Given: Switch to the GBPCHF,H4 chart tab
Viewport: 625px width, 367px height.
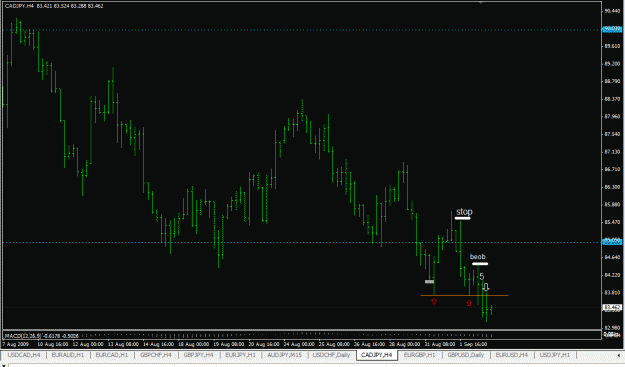Looking at the screenshot, I should pyautogui.click(x=155, y=355).
